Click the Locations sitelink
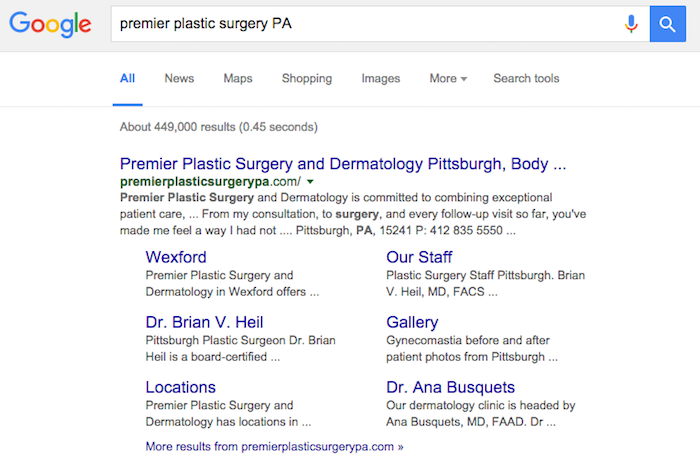The width and height of the screenshot is (700, 468). click(180, 387)
